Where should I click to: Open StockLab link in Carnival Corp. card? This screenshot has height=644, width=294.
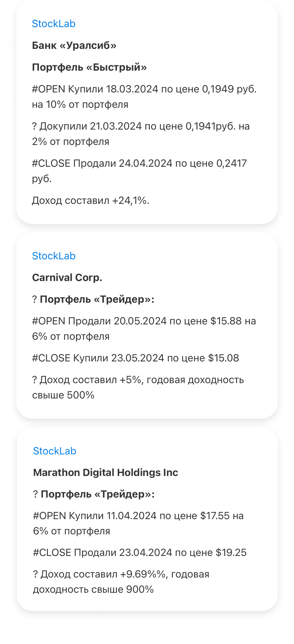53,256
